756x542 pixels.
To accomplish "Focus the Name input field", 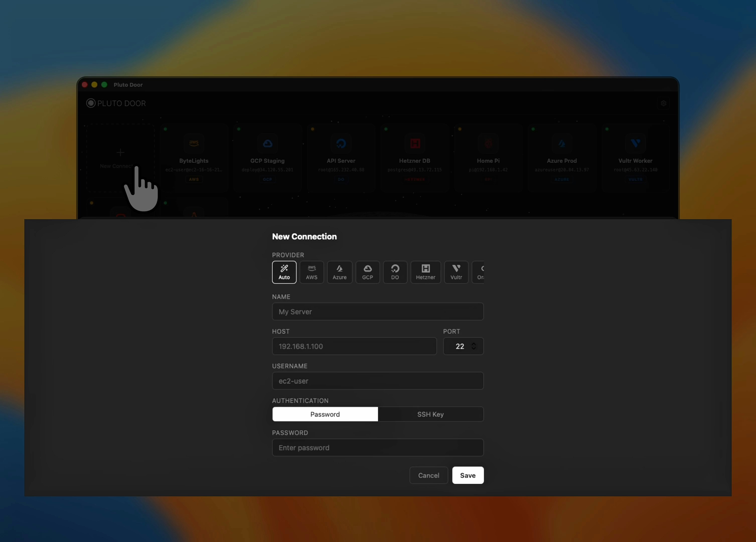I will 378,311.
